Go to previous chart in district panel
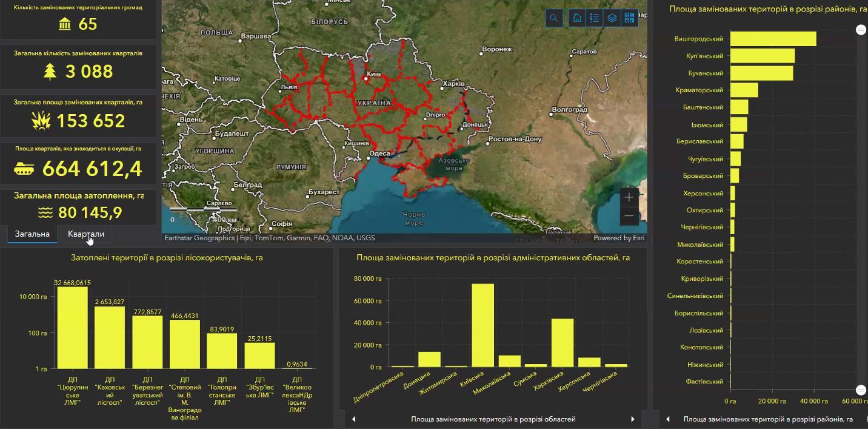Viewport: 868px width, 429px height. coord(668,419)
